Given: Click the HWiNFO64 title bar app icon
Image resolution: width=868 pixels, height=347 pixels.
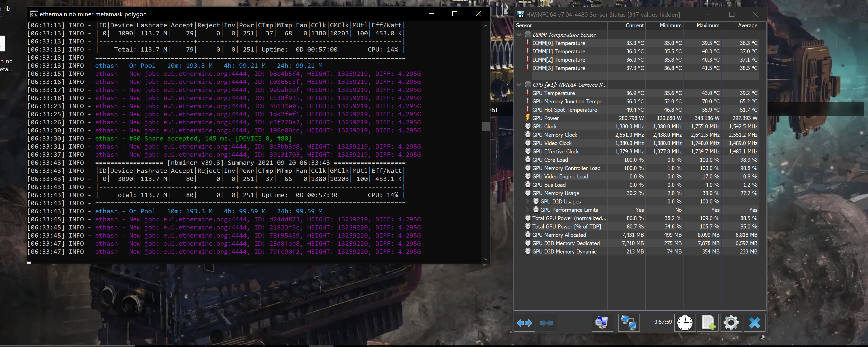Looking at the screenshot, I should coord(521,14).
